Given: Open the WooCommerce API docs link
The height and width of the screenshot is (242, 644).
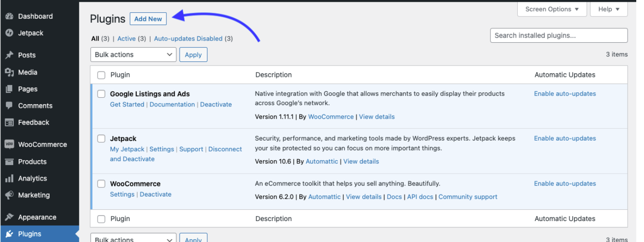Looking at the screenshot, I should pos(420,197).
